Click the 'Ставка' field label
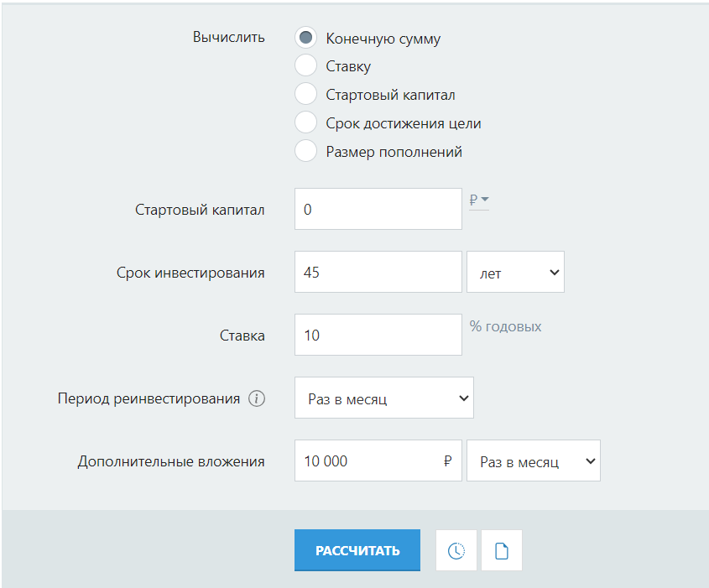Viewport: 709px width, 588px height. (x=242, y=336)
